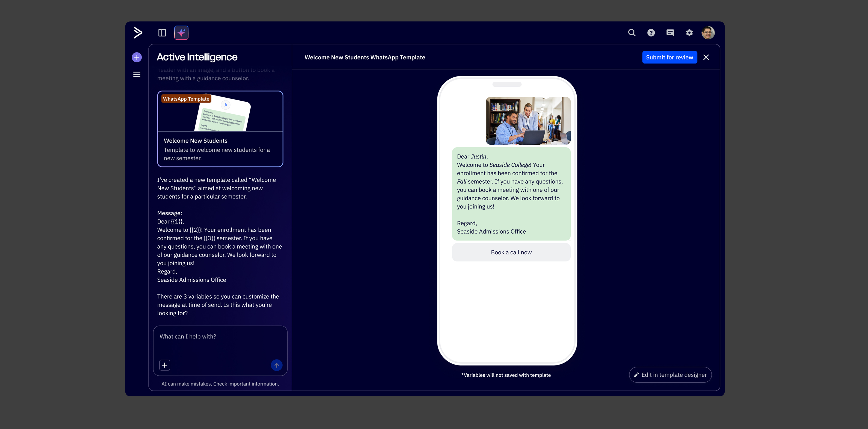This screenshot has width=868, height=429.
Task: Click the ActiveCampaign logo icon
Action: (137, 33)
